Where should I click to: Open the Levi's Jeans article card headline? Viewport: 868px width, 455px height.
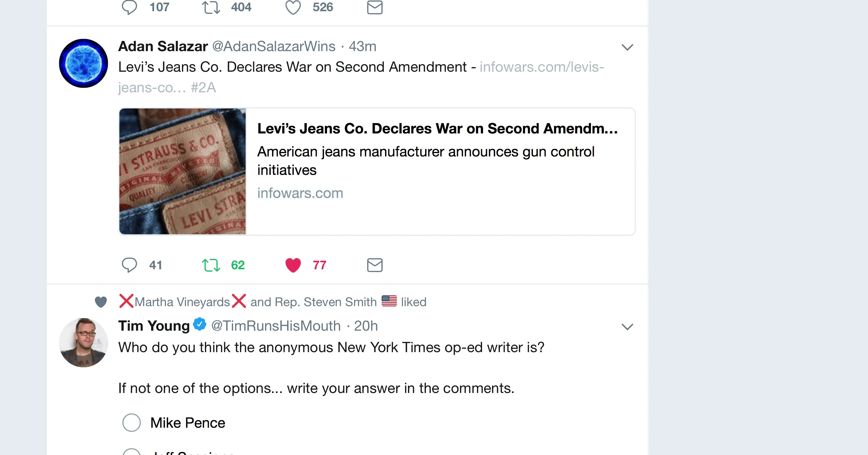pos(437,129)
